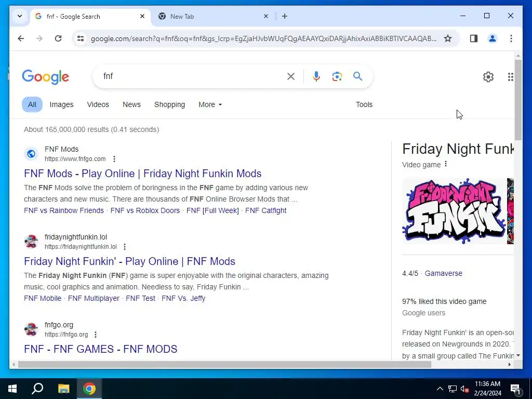Viewport: 532px width, 399px height.
Task: Click the vertical page scrollbar thumb
Action: click(518, 100)
